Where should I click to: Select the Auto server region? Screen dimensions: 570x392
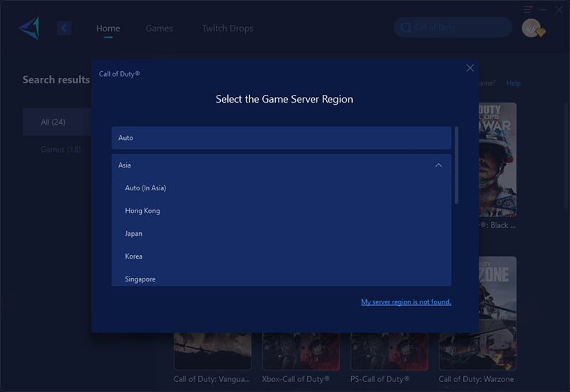click(281, 138)
